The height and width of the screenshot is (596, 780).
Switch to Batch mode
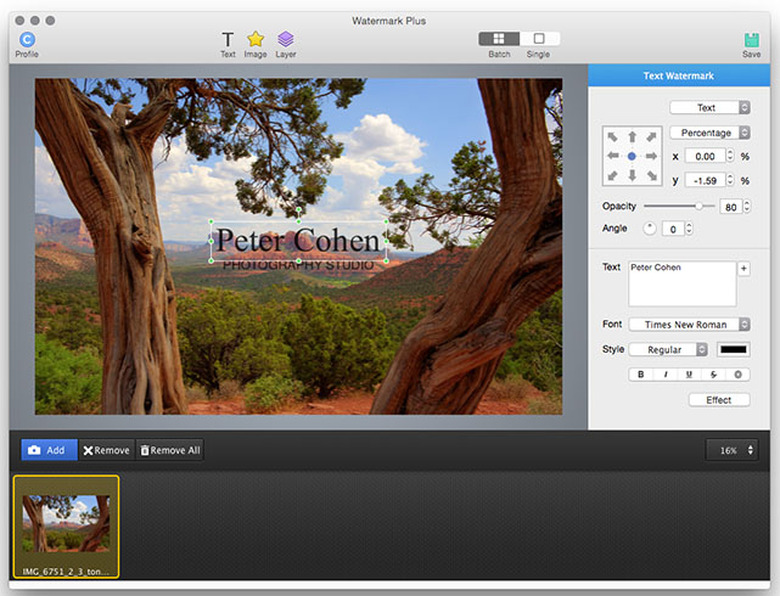pyautogui.click(x=499, y=39)
